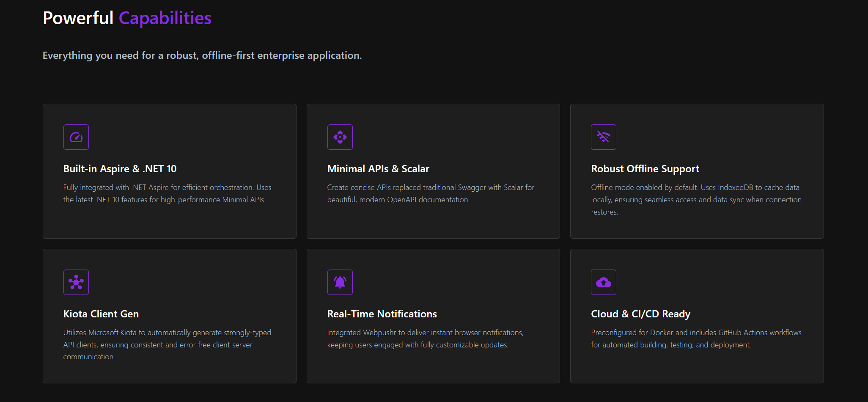868x402 pixels.
Task: Click the Minimal APIs diamond arrows icon
Action: (x=340, y=137)
